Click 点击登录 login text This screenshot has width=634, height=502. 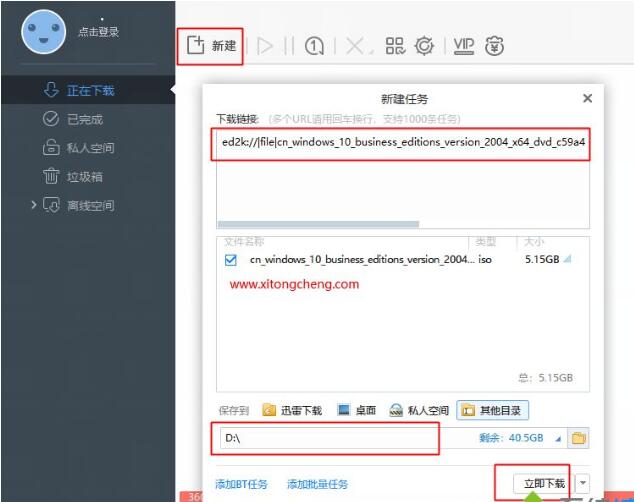tap(99, 32)
